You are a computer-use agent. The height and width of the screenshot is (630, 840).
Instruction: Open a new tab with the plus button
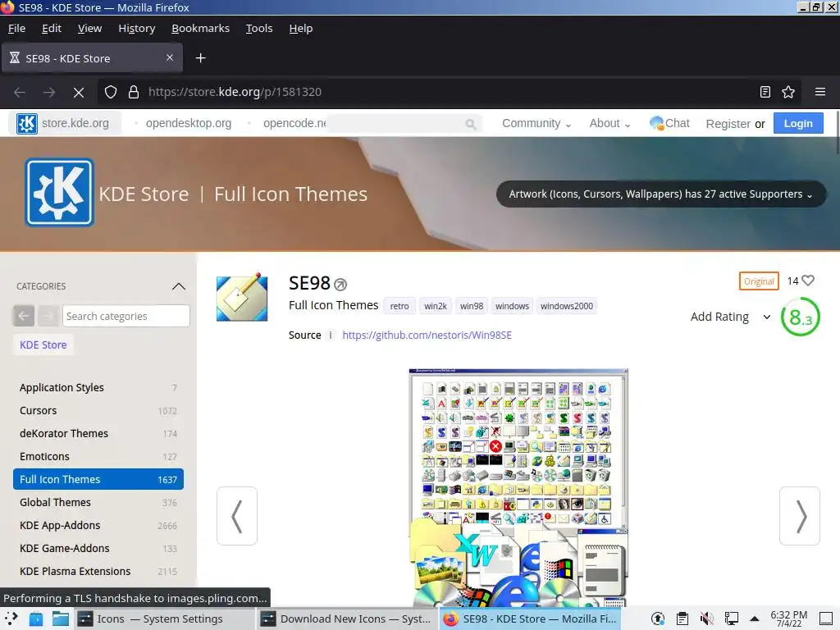[x=200, y=58]
